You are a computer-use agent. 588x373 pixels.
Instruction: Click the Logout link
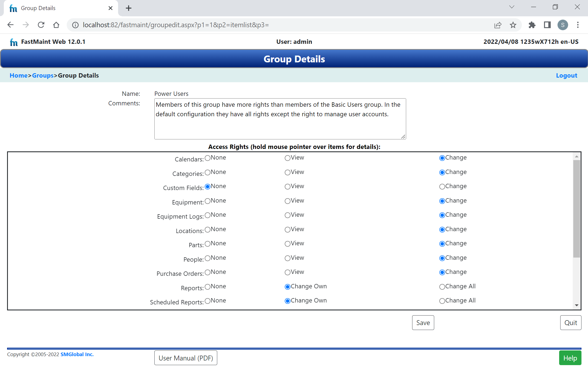[566, 75]
